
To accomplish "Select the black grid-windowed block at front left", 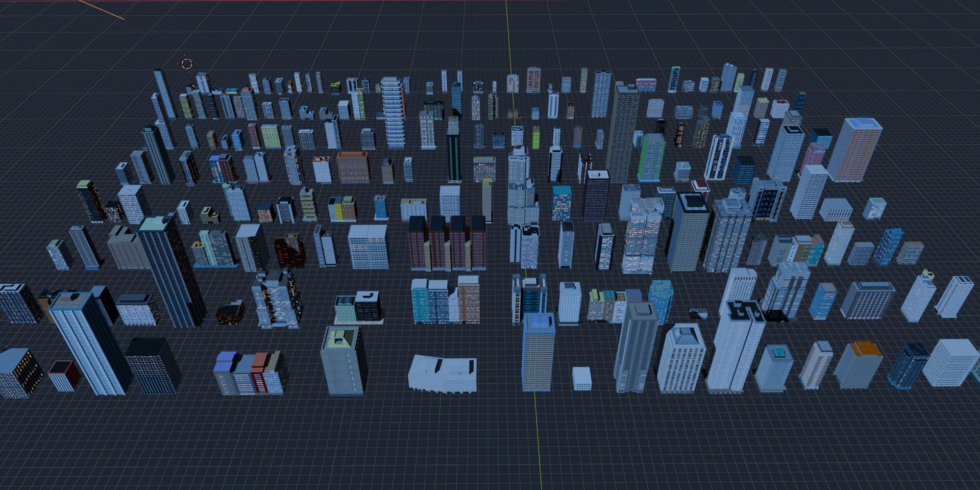I will tap(153, 366).
